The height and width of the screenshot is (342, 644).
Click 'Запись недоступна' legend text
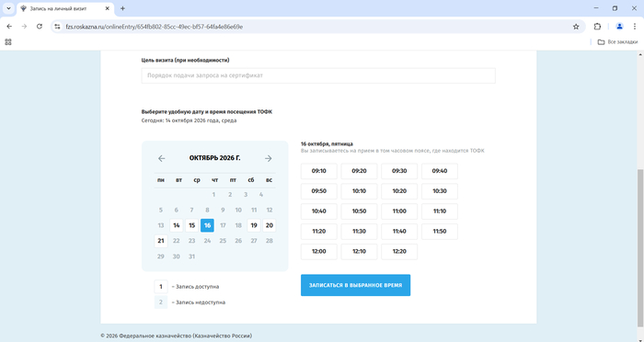(201, 302)
